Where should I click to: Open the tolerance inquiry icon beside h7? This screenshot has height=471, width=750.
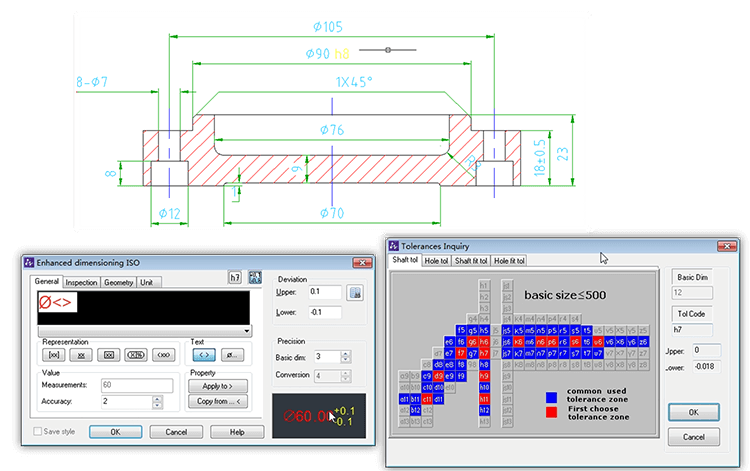[255, 277]
